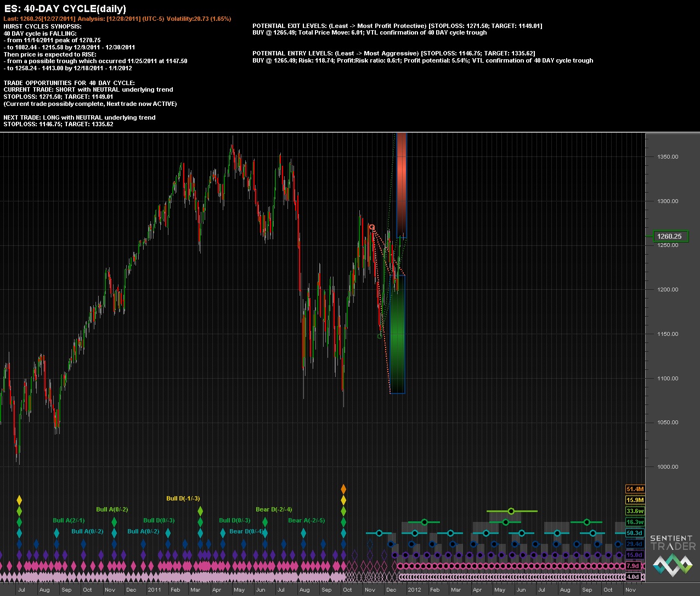Click the 29.4d cycle label
Viewport: 700px width, 596px height.
[x=634, y=544]
